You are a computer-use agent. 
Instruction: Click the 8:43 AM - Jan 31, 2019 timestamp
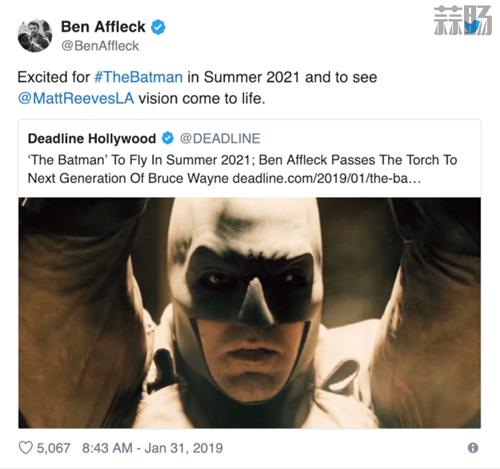(152, 448)
